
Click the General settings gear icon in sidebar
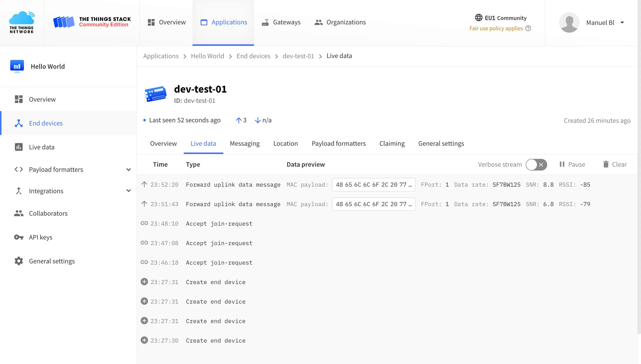19,261
